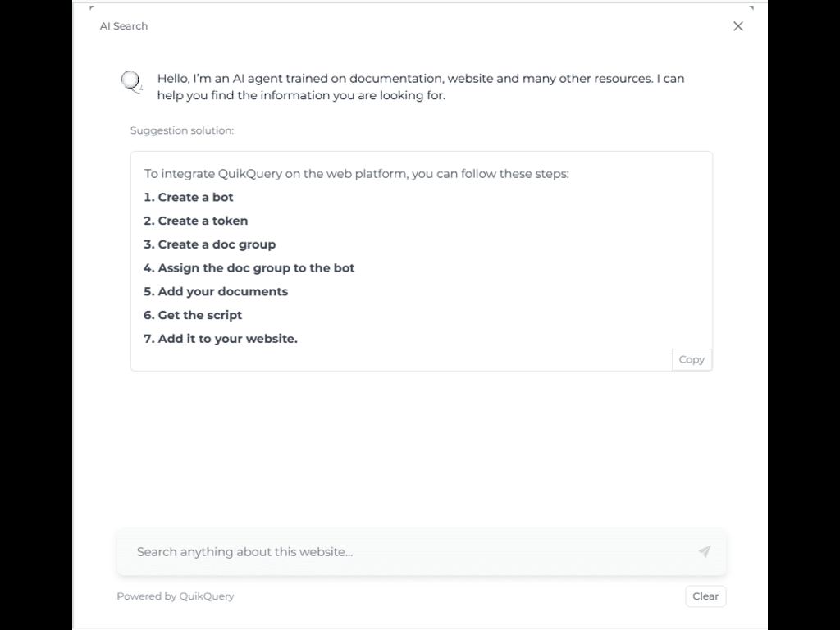This screenshot has height=630, width=840.
Task: Click the empty chat area below the answer
Action: [x=420, y=451]
